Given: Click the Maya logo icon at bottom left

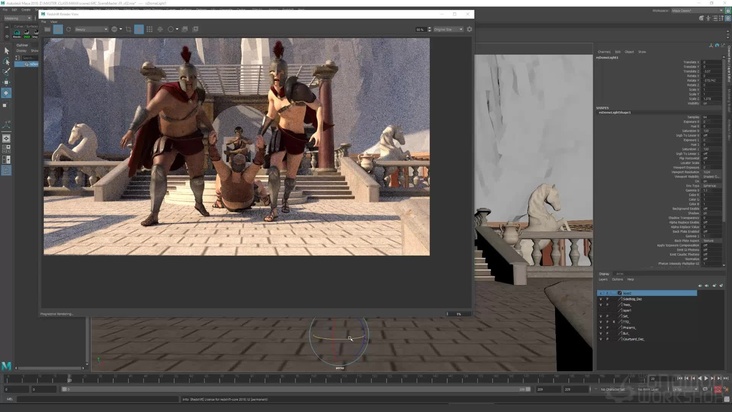Looking at the screenshot, I should point(7,359).
